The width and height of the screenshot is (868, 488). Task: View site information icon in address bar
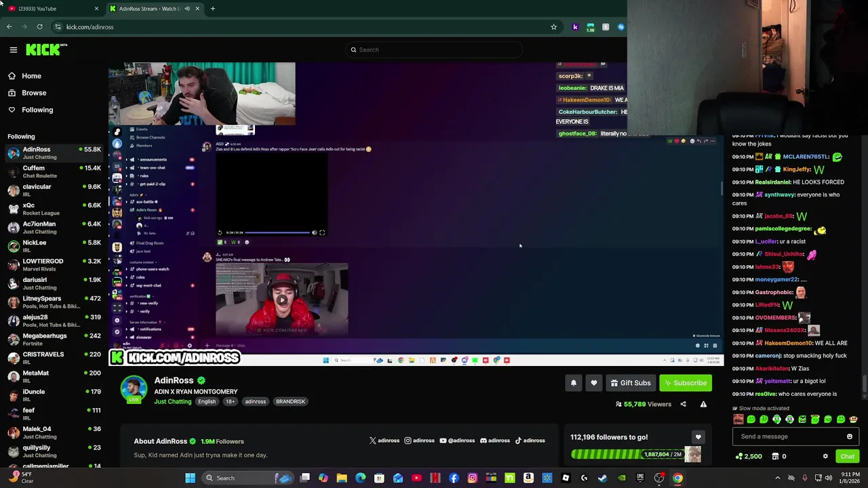click(x=58, y=27)
